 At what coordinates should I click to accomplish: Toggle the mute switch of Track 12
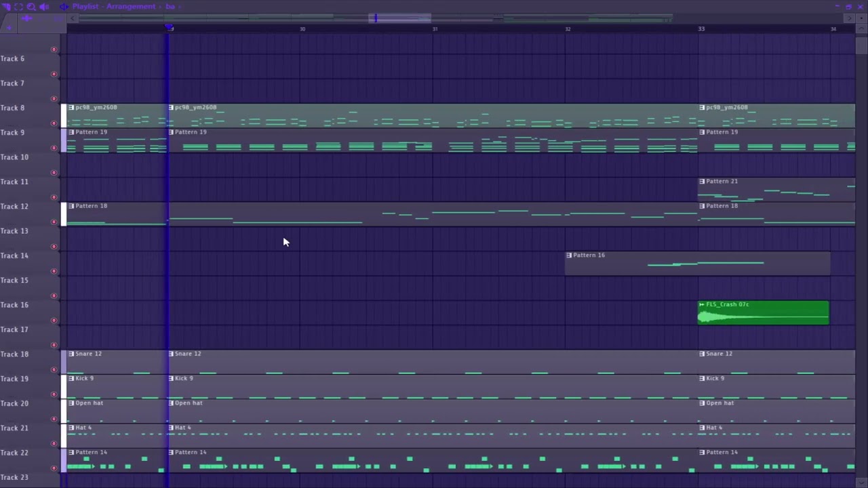pos(54,222)
